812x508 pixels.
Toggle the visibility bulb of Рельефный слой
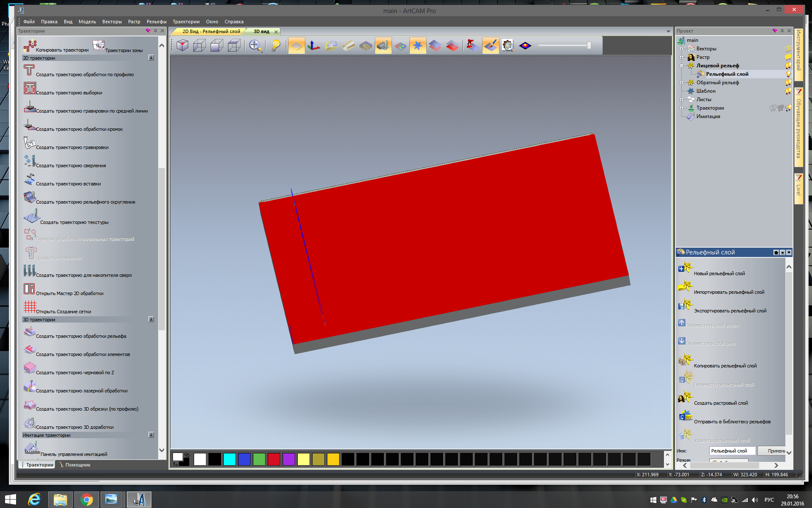788,74
